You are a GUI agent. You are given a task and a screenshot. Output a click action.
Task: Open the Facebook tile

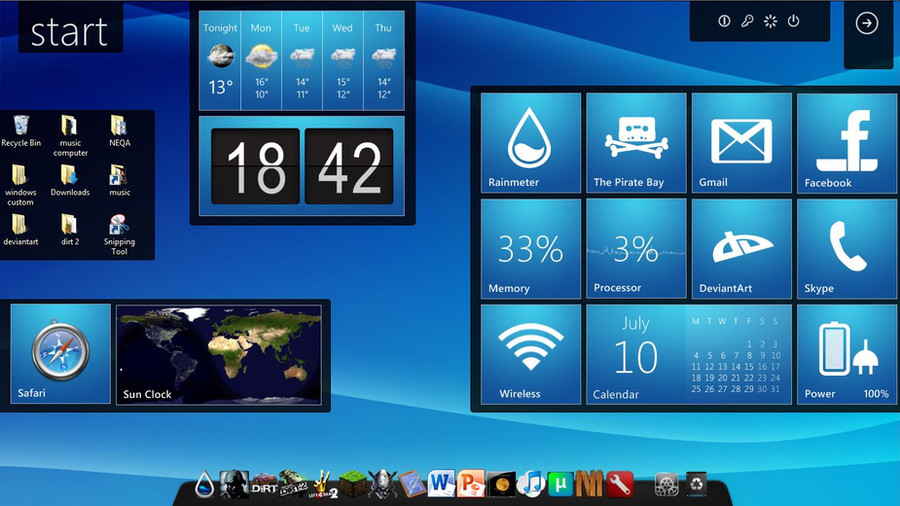pos(847,142)
